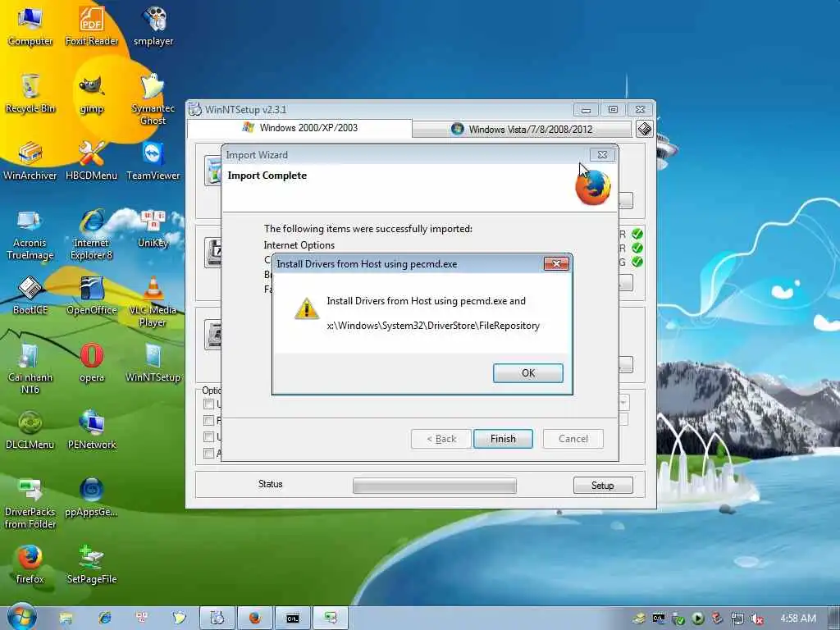Open WinNTSetup desktop shortcut
This screenshot has width=840, height=630.
click(x=153, y=363)
